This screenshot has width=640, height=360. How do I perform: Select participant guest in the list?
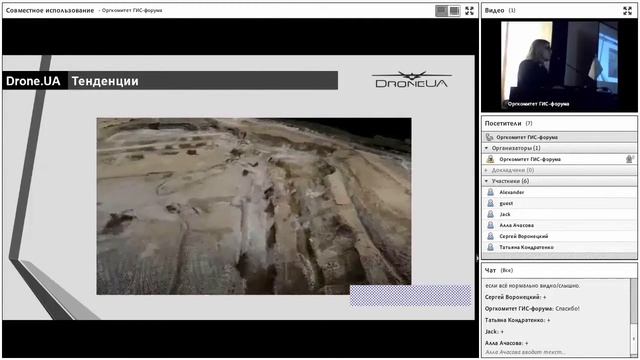559,203
